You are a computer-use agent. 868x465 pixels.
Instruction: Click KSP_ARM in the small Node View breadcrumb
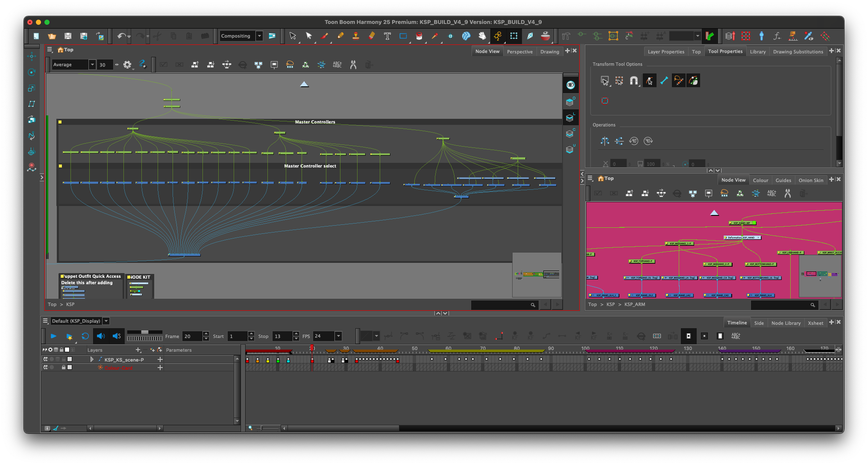click(634, 304)
